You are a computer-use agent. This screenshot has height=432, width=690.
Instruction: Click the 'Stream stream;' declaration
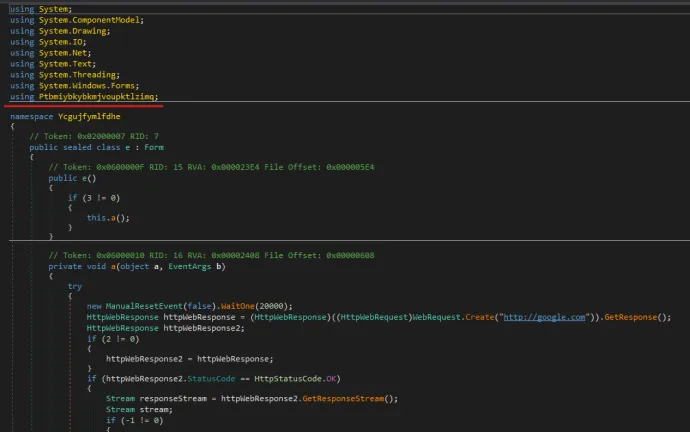point(139,410)
